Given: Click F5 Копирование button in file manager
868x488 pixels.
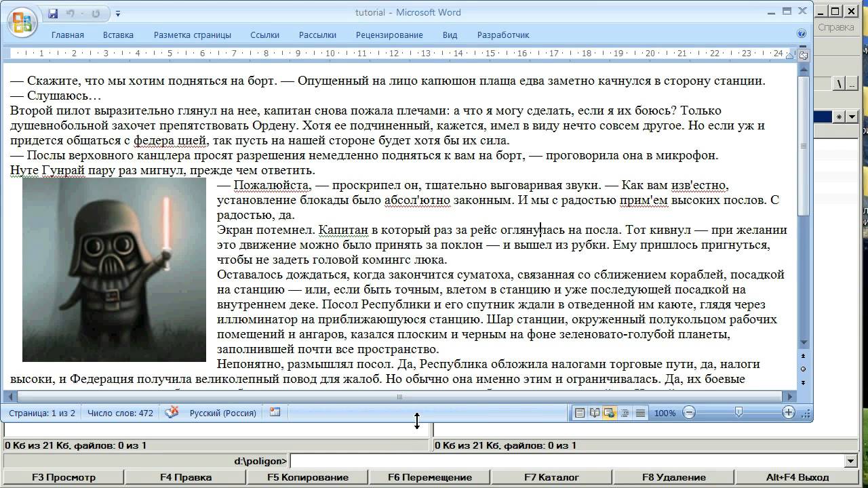Looking at the screenshot, I should coord(308,477).
